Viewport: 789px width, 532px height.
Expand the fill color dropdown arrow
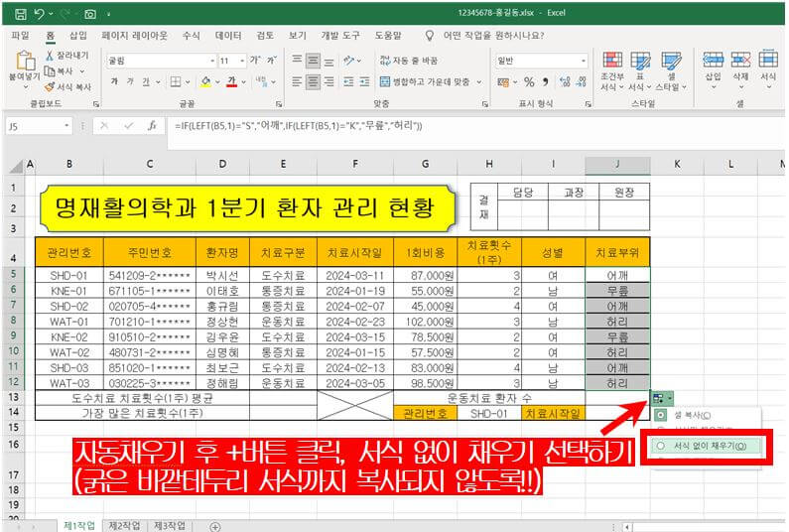click(217, 81)
